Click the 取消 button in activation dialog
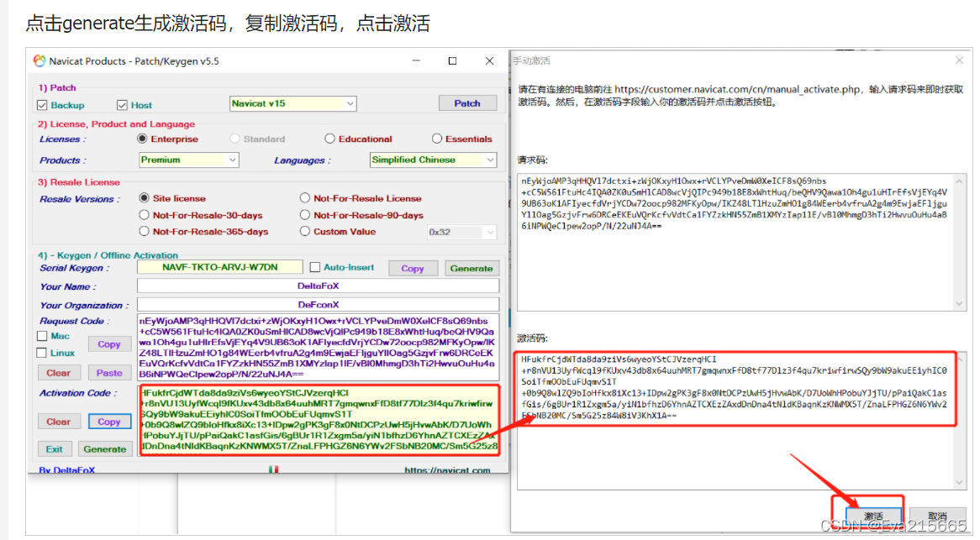The image size is (980, 540). (x=937, y=516)
